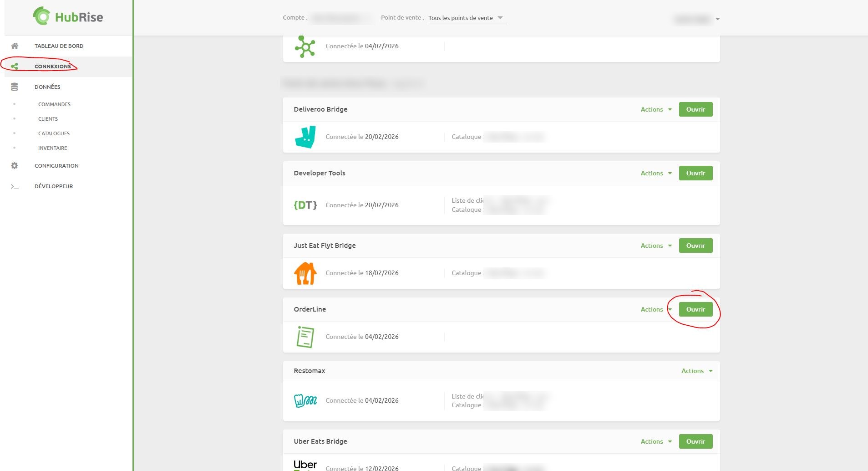Image resolution: width=868 pixels, height=471 pixels.
Task: Click Ouvrir for OrderLine
Action: click(x=695, y=309)
